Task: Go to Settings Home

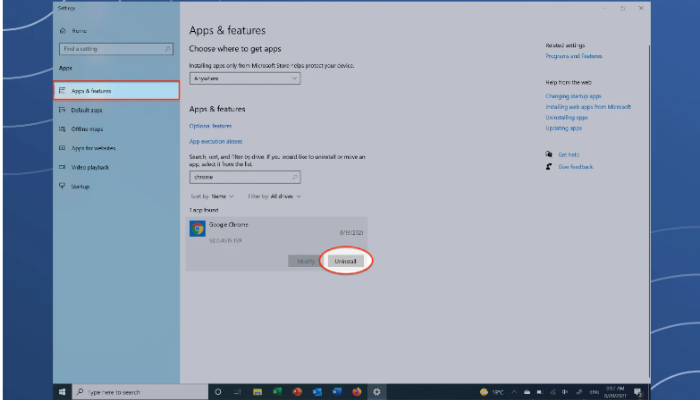Action: pyautogui.click(x=79, y=31)
